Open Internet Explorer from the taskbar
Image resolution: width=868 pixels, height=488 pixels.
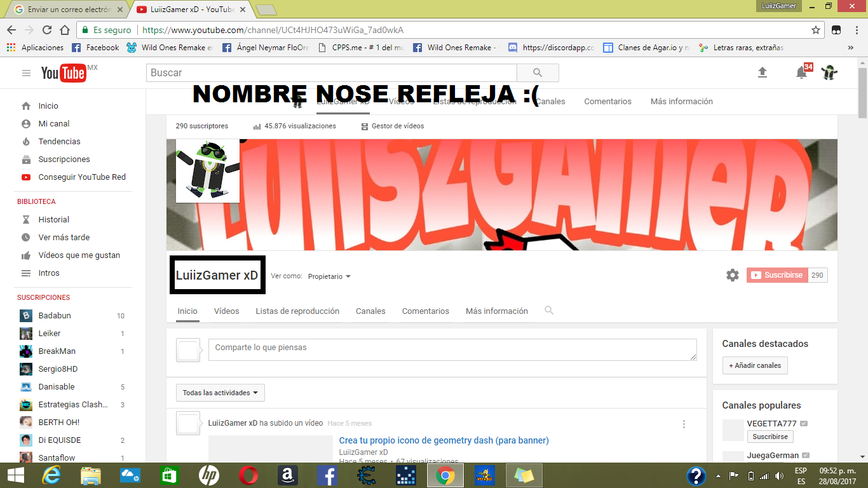[51, 475]
